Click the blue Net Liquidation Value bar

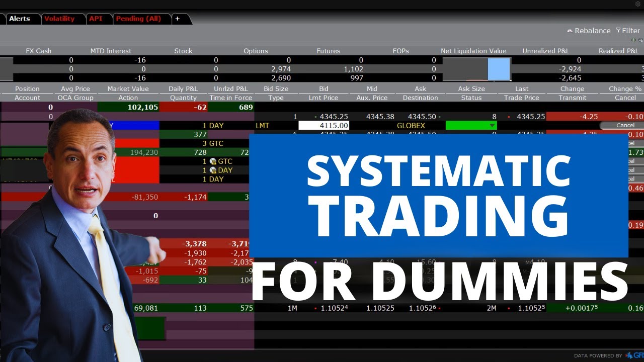pyautogui.click(x=499, y=69)
